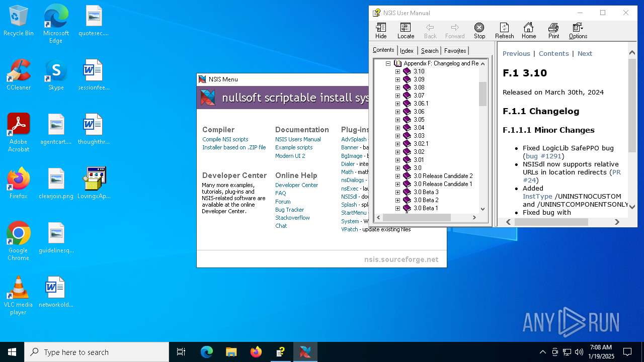Open the Stackoverflow link
The height and width of the screenshot is (362, 644).
(292, 218)
